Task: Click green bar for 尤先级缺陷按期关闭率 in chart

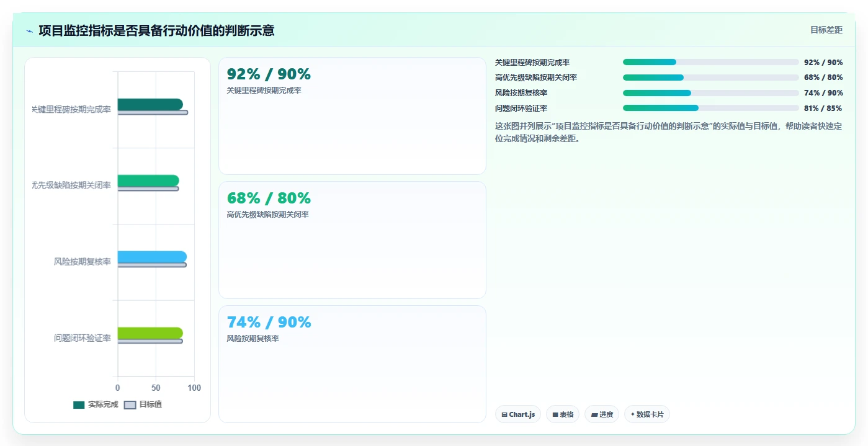Action: point(148,181)
